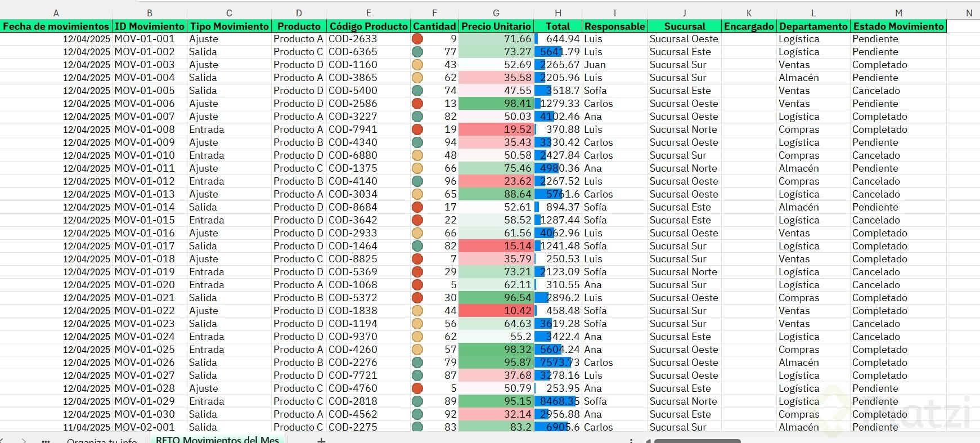
Task: Select the RETO Movimientos del Mes sheet tab
Action: pos(217,440)
